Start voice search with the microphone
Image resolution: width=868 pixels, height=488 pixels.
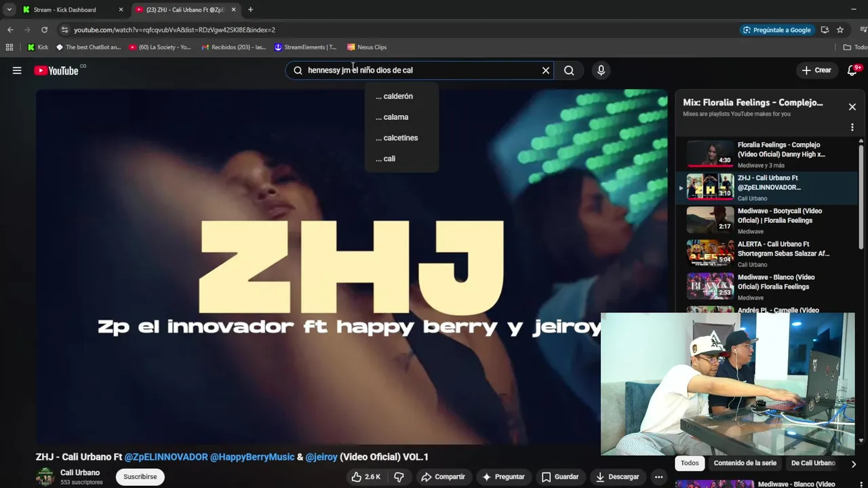point(601,70)
